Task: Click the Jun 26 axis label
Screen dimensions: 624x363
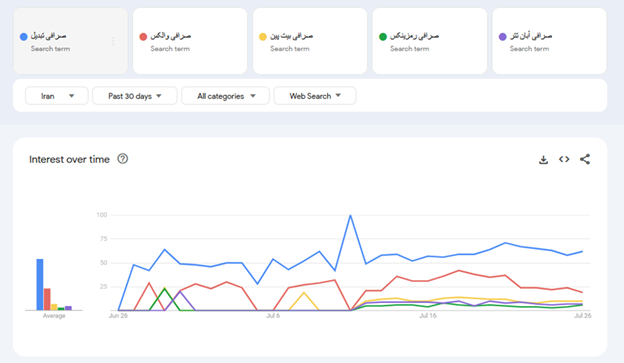Action: [118, 316]
